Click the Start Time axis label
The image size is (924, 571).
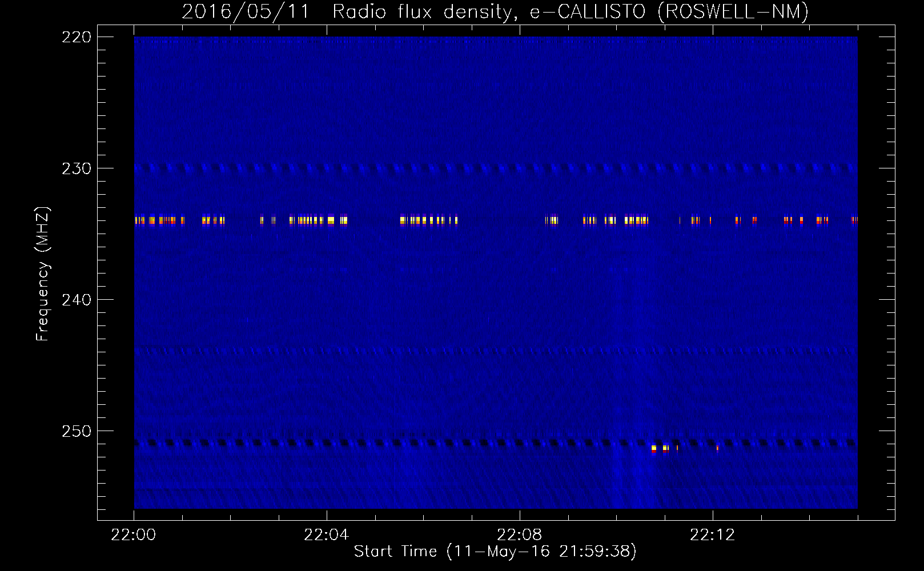[x=495, y=552]
